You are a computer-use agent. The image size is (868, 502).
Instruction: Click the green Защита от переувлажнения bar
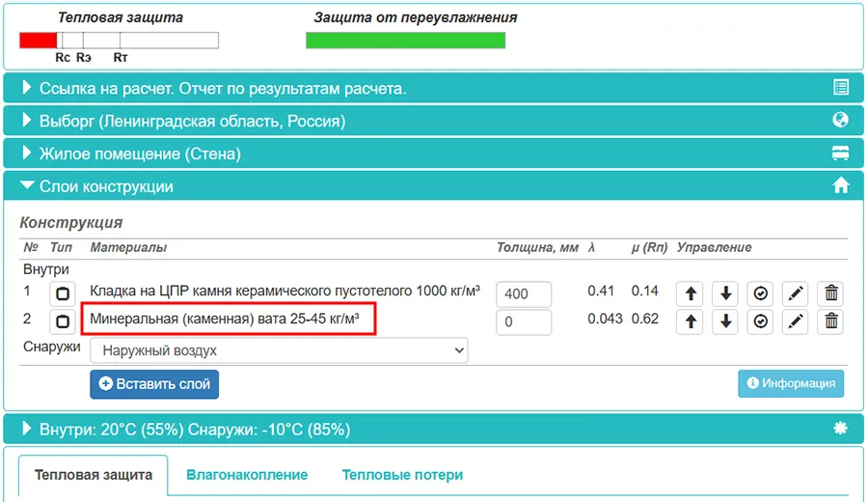[405, 41]
